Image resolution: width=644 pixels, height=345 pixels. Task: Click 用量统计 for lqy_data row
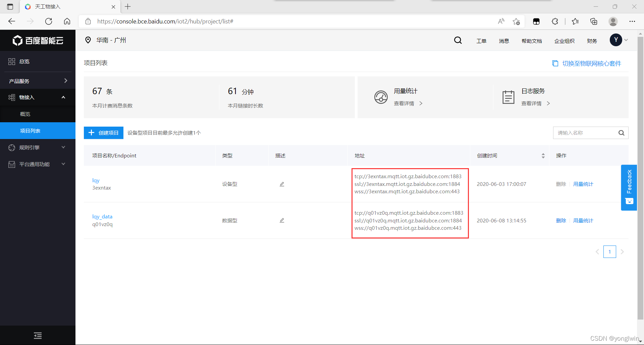(583, 220)
